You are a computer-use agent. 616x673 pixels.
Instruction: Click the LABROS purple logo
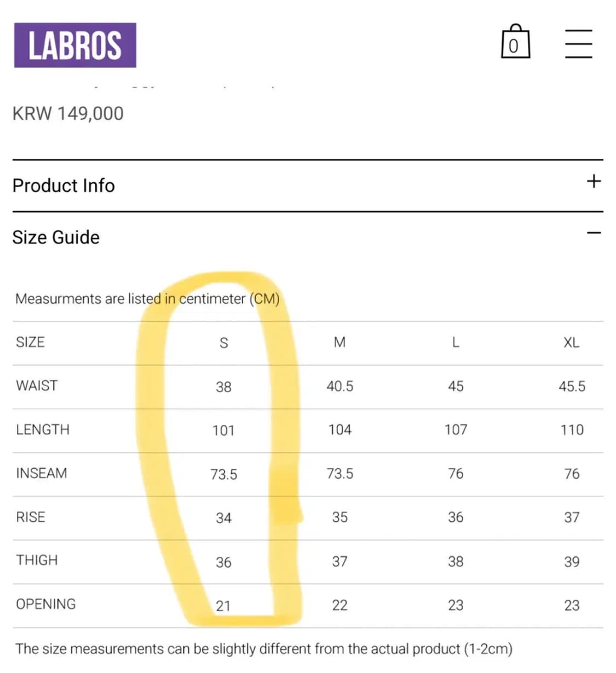pyautogui.click(x=75, y=45)
